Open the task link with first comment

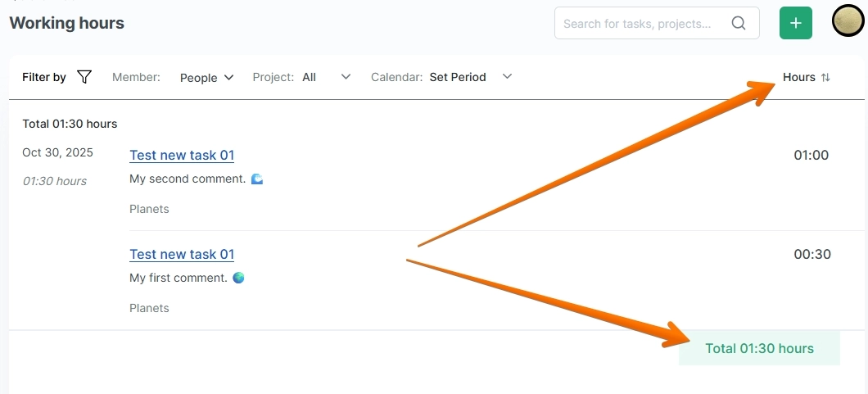[x=182, y=255]
